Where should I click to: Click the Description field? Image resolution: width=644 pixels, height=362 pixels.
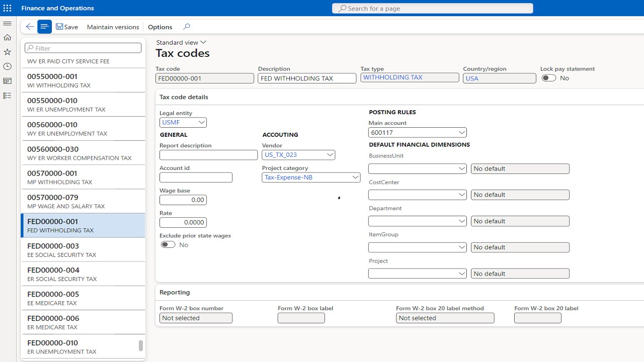[x=307, y=78]
